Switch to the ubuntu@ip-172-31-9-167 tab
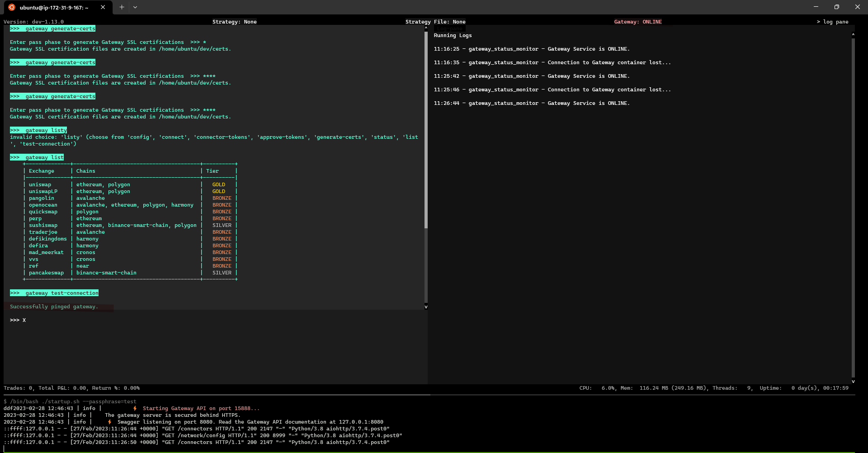 point(54,7)
